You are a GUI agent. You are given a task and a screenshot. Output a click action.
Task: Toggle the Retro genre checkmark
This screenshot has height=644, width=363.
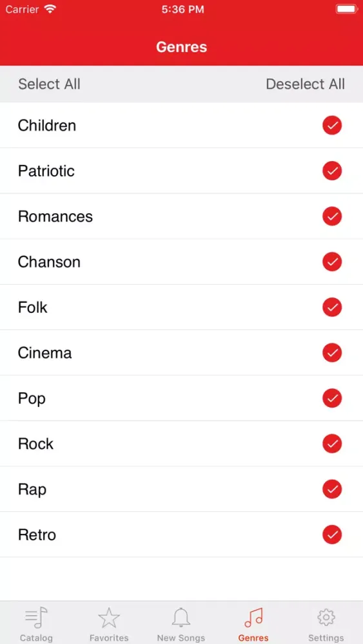pyautogui.click(x=332, y=535)
